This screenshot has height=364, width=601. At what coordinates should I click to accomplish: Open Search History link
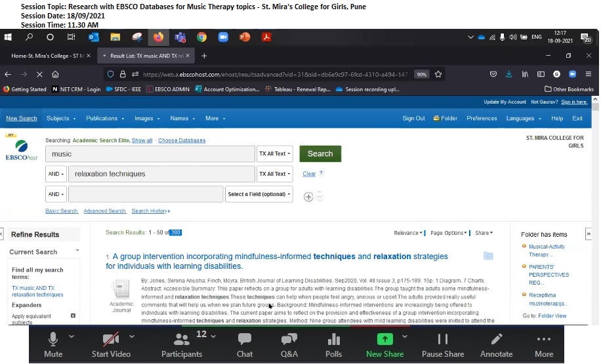click(x=150, y=211)
